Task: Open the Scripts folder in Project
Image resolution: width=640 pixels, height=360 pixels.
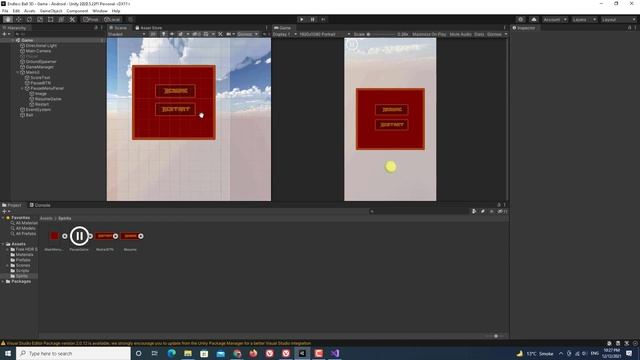Action: 23,271
